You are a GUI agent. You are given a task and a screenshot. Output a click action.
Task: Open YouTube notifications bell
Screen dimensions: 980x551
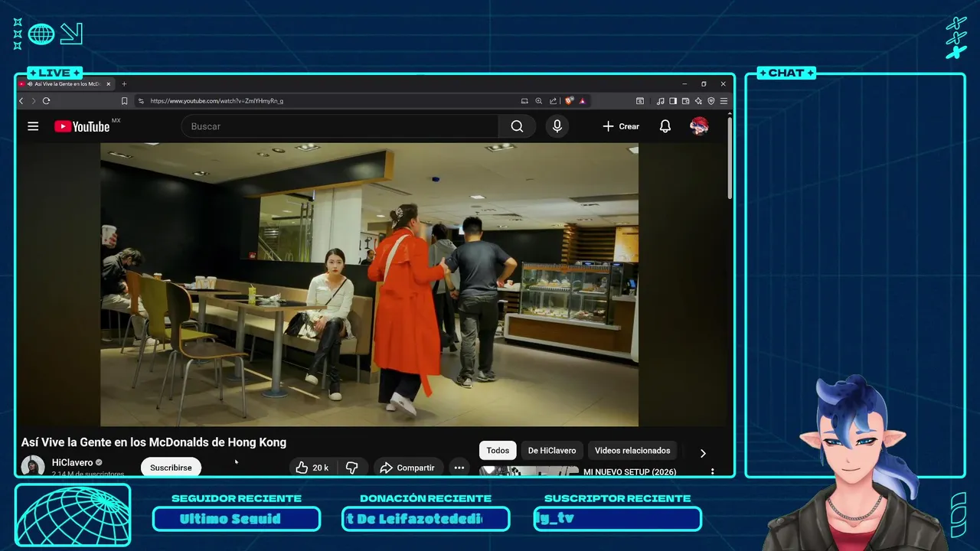click(x=665, y=126)
